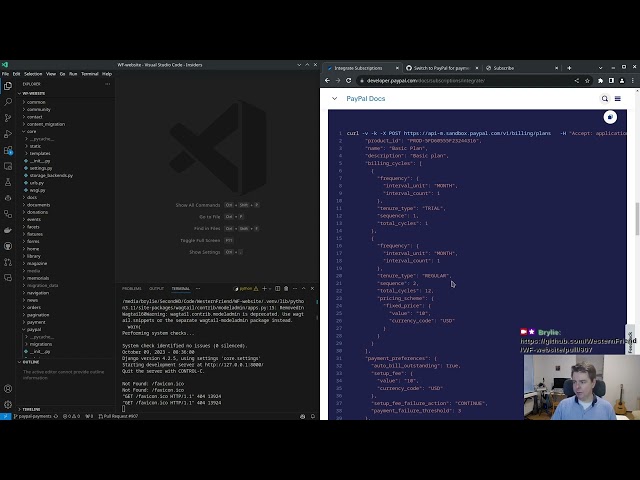The height and width of the screenshot is (480, 640).
Task: Bookmark this page with the star icon
Action: point(587,81)
